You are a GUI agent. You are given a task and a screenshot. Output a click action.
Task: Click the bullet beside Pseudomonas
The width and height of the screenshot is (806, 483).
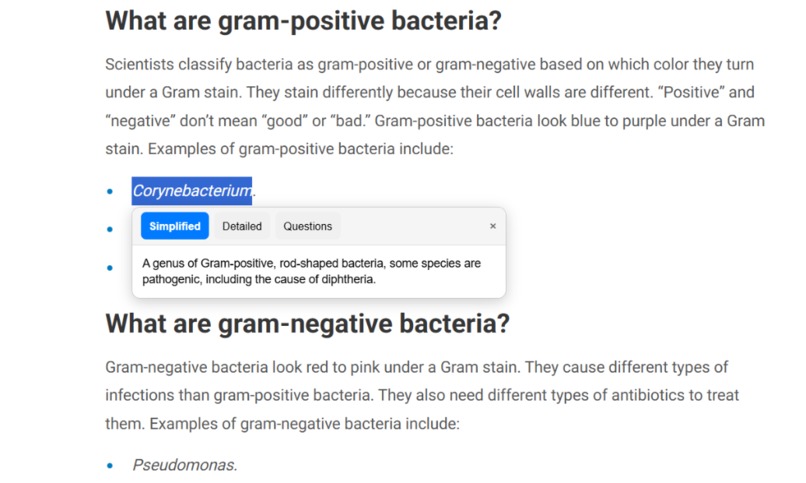tap(109, 466)
